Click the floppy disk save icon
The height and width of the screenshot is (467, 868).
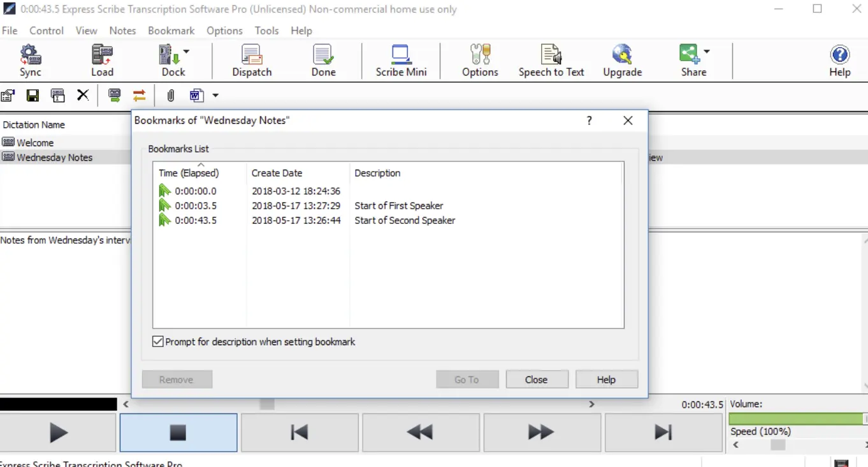coord(33,96)
